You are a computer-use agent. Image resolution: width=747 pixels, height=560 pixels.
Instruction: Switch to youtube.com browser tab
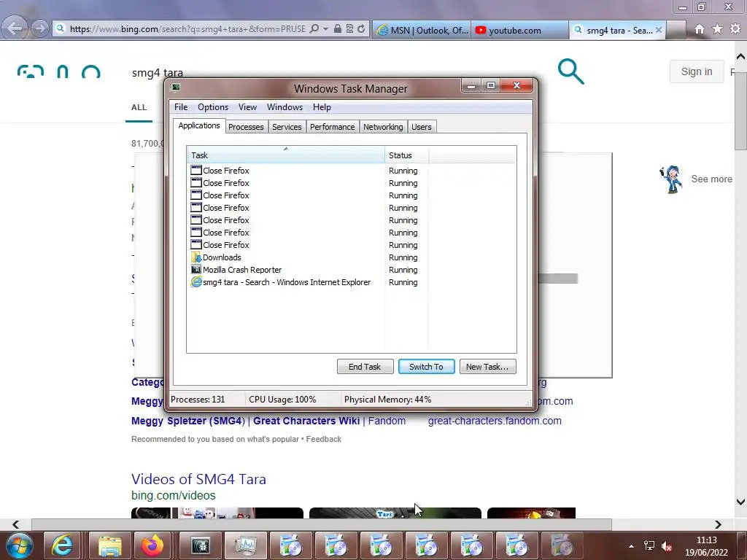(x=520, y=30)
